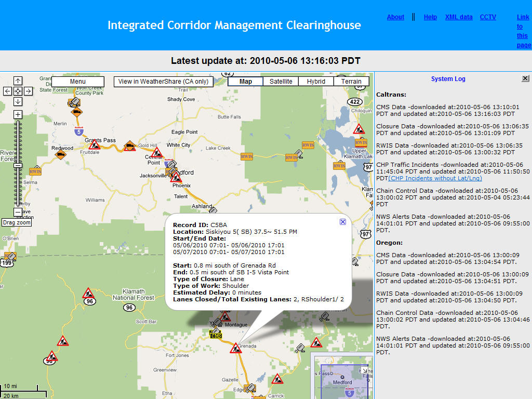Select the Hybrid map type
Screen dimensions: 532x399
point(316,82)
